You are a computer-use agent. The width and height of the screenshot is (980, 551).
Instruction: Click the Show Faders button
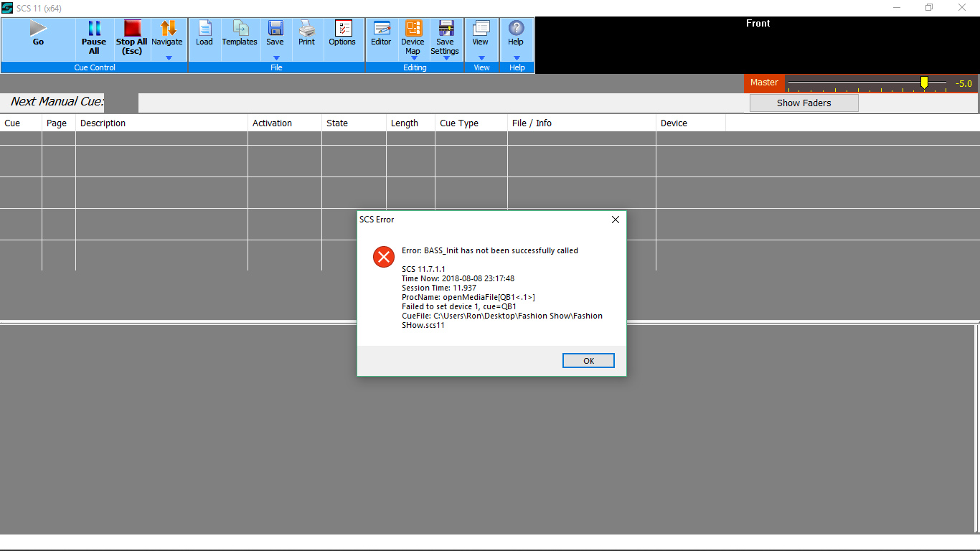coord(804,103)
